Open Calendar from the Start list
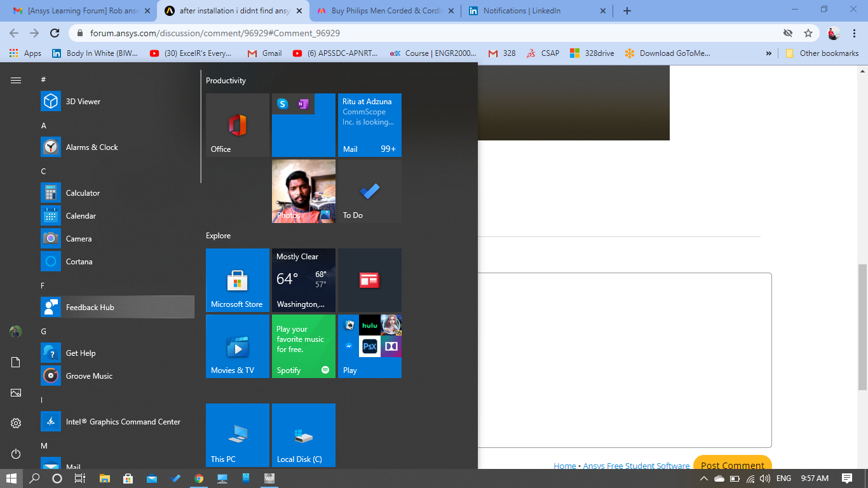Viewport: 868px width, 488px height. coord(118,216)
